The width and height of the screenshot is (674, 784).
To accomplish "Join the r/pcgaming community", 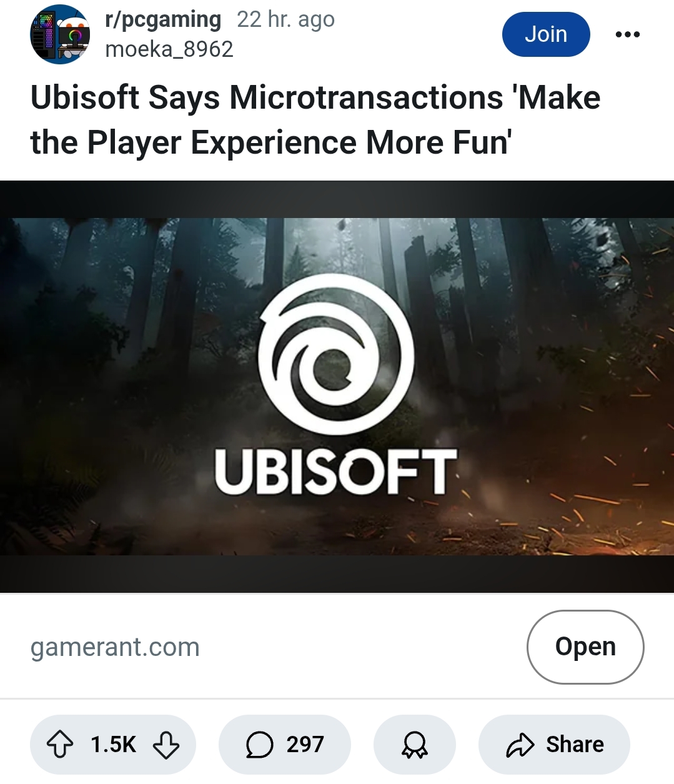I will (546, 34).
